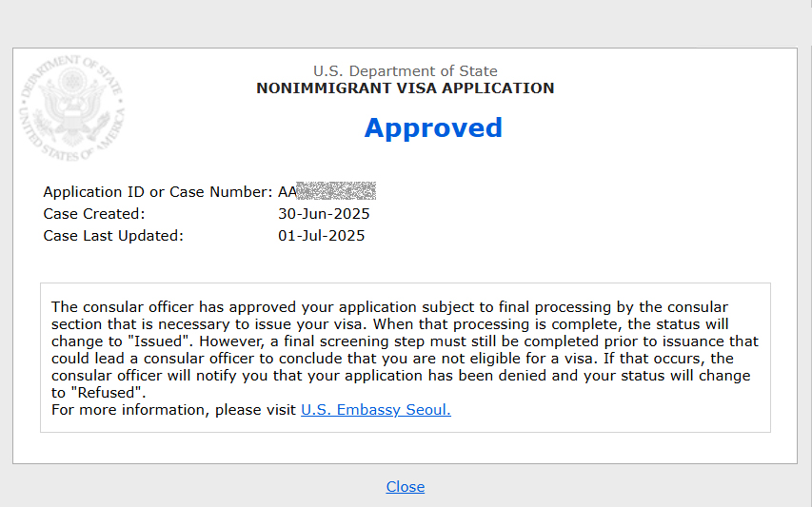Select the Case Created date 30-Jun-2025
The width and height of the screenshot is (812, 507).
coord(324,214)
